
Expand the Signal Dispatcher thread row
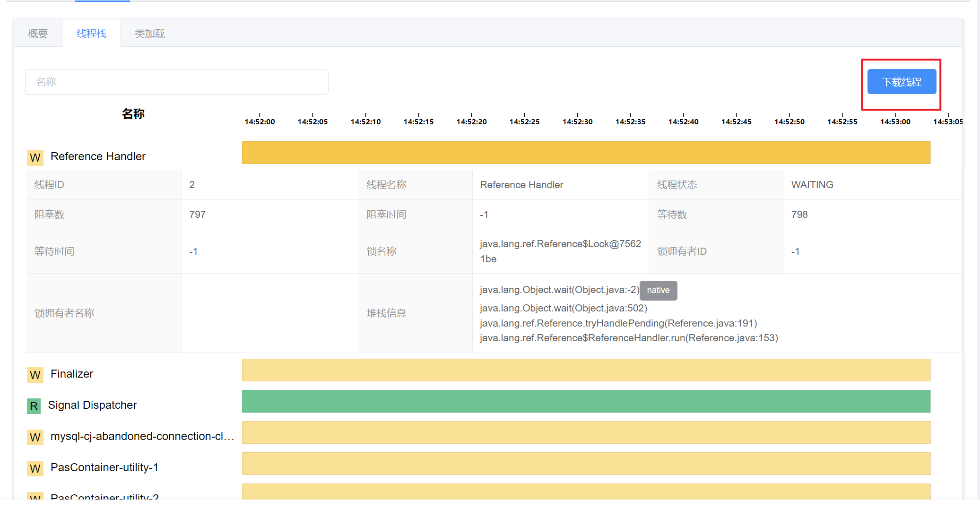click(x=92, y=405)
